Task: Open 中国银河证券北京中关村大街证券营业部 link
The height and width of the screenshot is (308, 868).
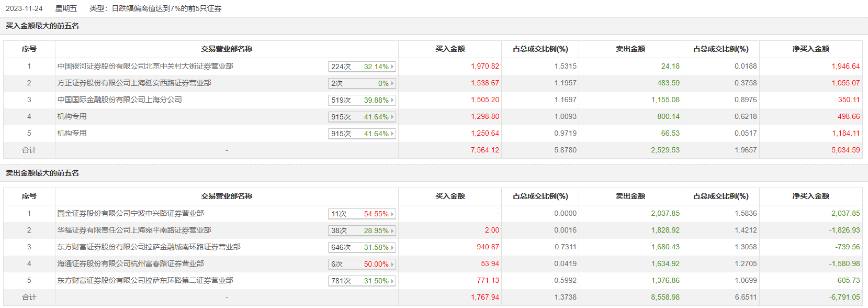Action: point(145,66)
